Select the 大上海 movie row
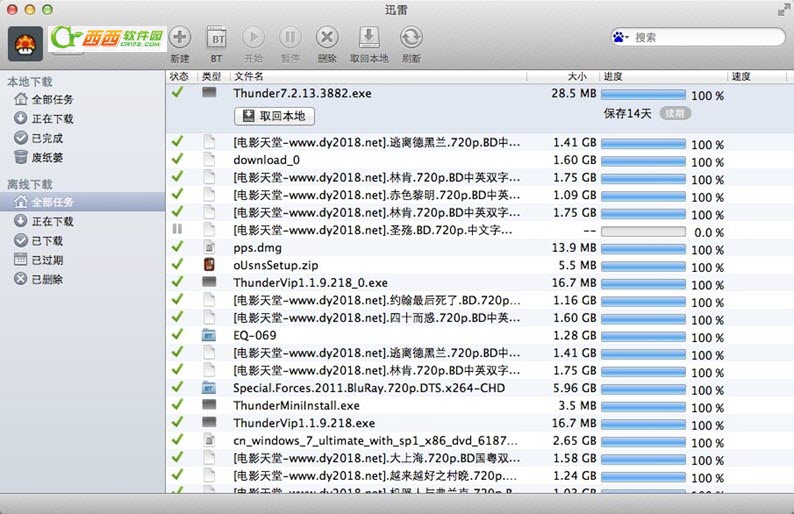Image resolution: width=794 pixels, height=514 pixels. click(x=480, y=458)
